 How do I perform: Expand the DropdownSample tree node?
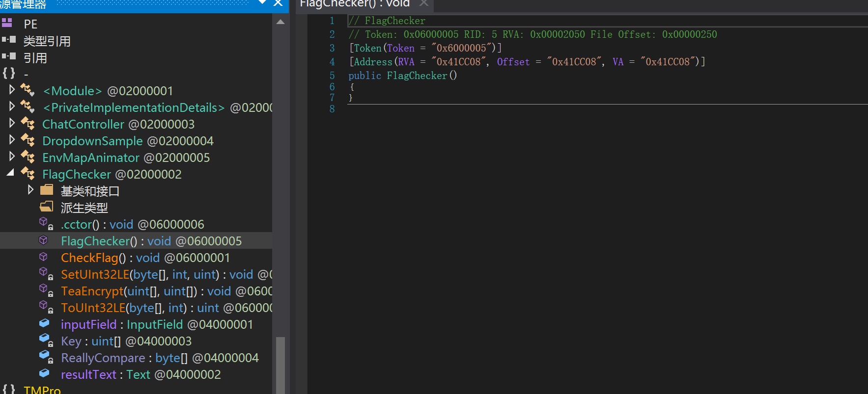(12, 140)
